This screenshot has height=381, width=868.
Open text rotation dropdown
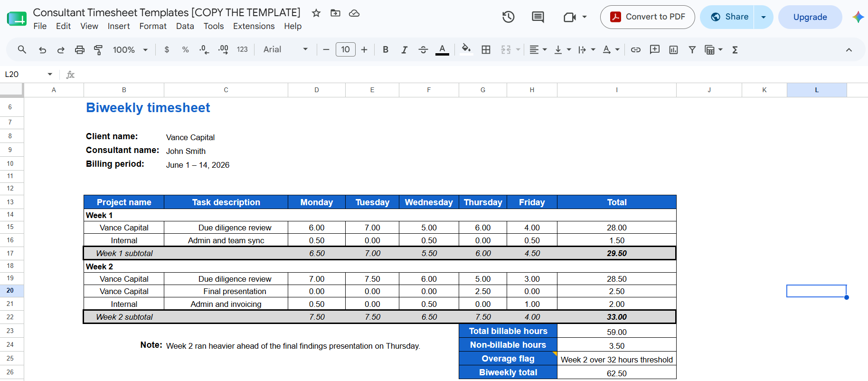pos(611,49)
